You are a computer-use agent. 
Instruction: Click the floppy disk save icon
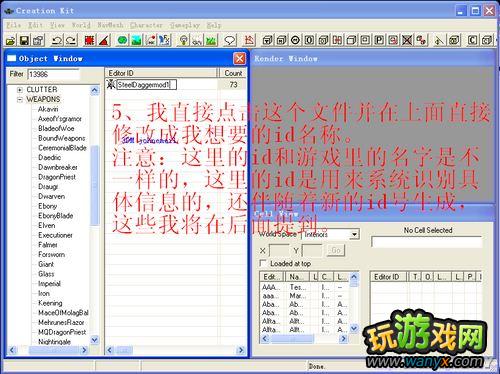[24, 40]
